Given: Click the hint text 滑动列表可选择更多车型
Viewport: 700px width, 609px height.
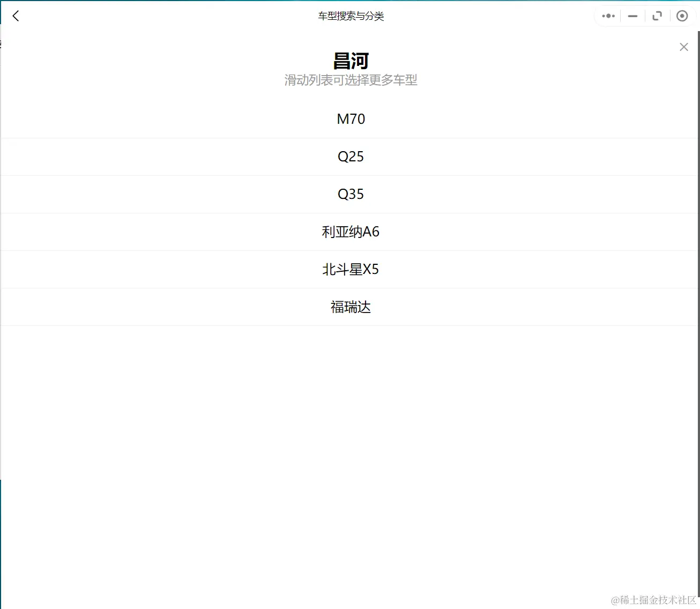Looking at the screenshot, I should tap(351, 80).
